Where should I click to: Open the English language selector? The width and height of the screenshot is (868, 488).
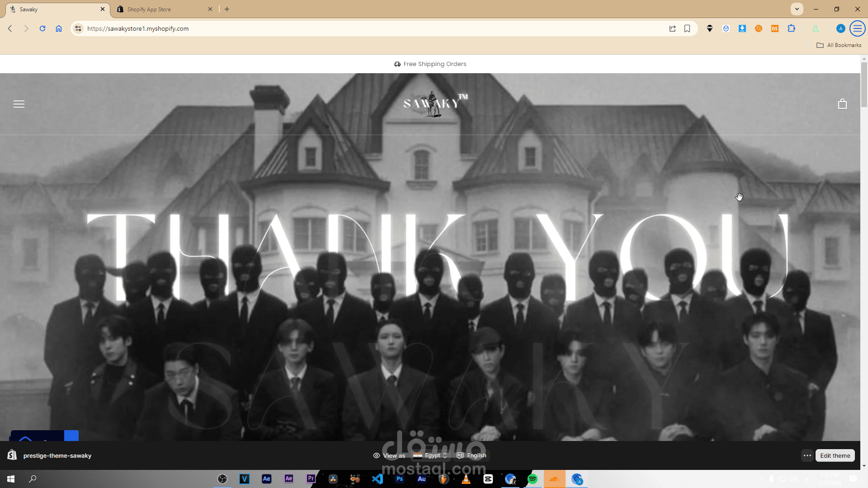[472, 455]
